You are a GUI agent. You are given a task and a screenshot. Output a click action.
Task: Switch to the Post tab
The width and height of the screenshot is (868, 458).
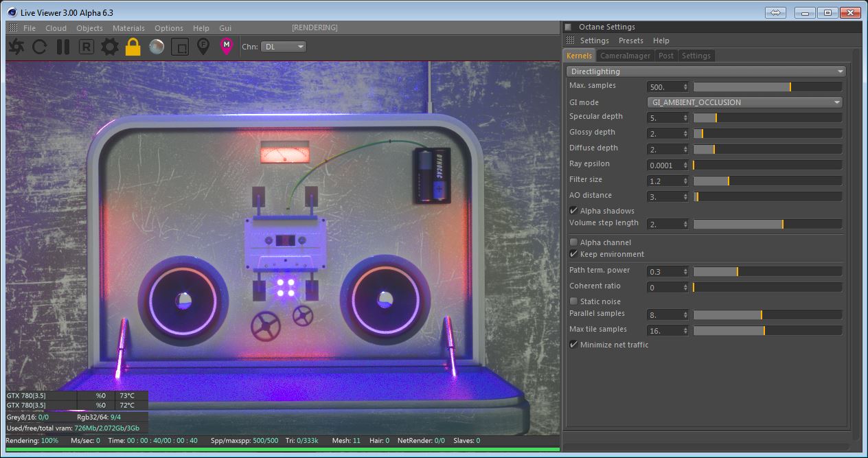(666, 56)
